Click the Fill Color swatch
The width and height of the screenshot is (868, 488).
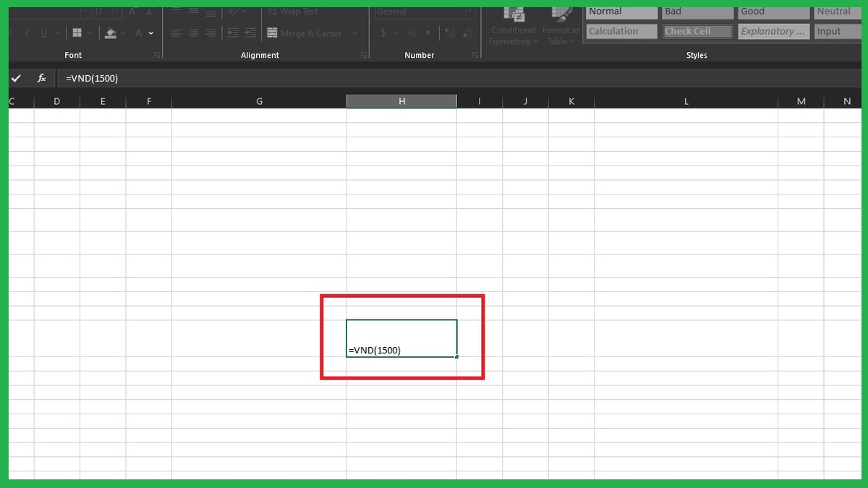coord(109,33)
